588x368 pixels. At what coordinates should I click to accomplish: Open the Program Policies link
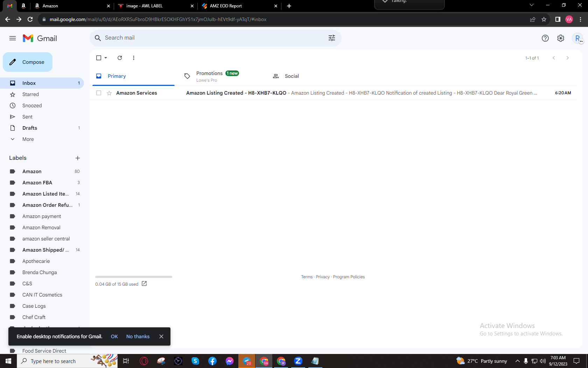pyautogui.click(x=349, y=277)
